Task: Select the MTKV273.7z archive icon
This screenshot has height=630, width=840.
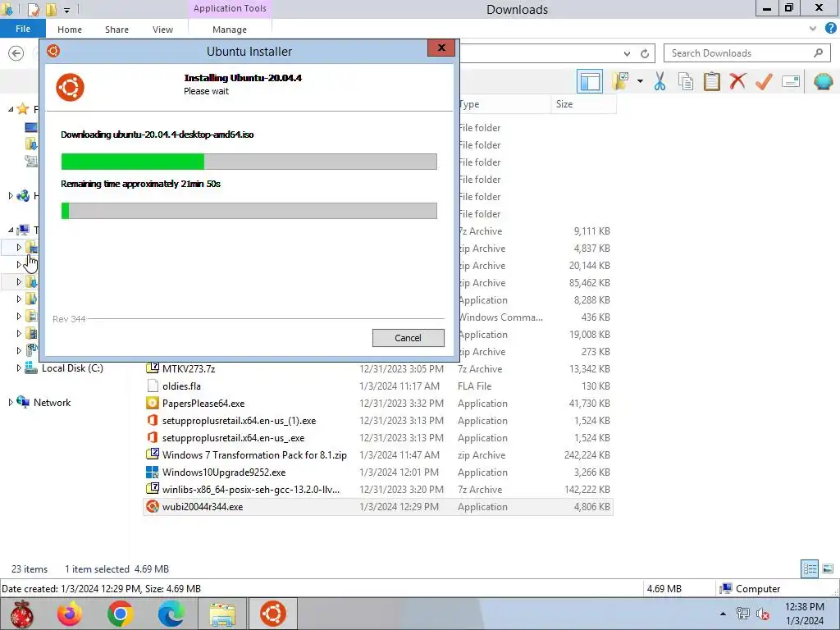Action: pos(153,368)
